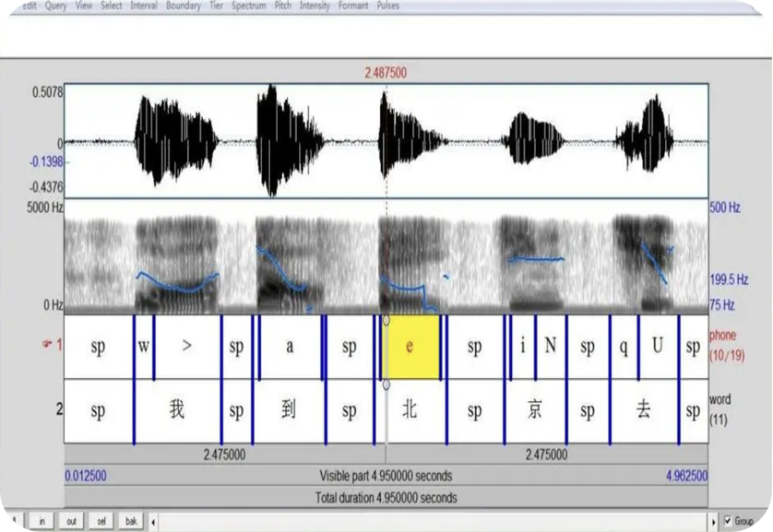Select the first 'sp' interval in word tier
The image size is (773, 532).
pos(98,410)
